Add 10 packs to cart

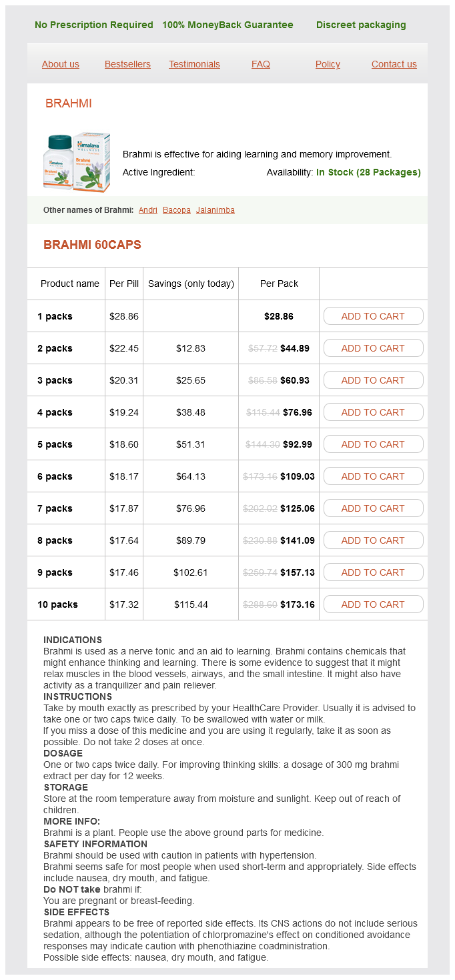tap(373, 604)
